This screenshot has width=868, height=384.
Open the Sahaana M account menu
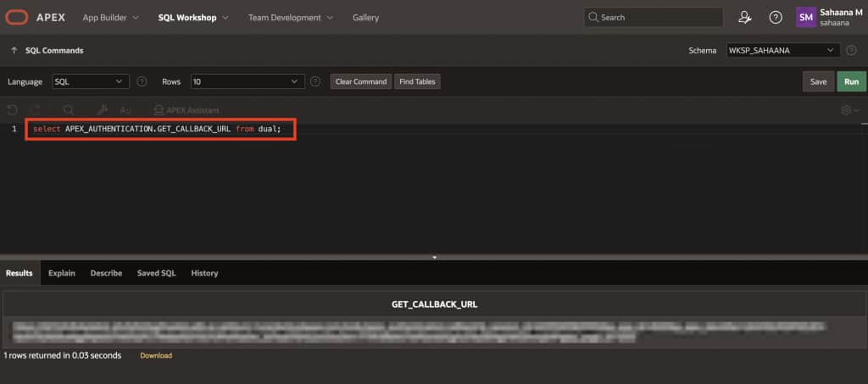pos(829,17)
